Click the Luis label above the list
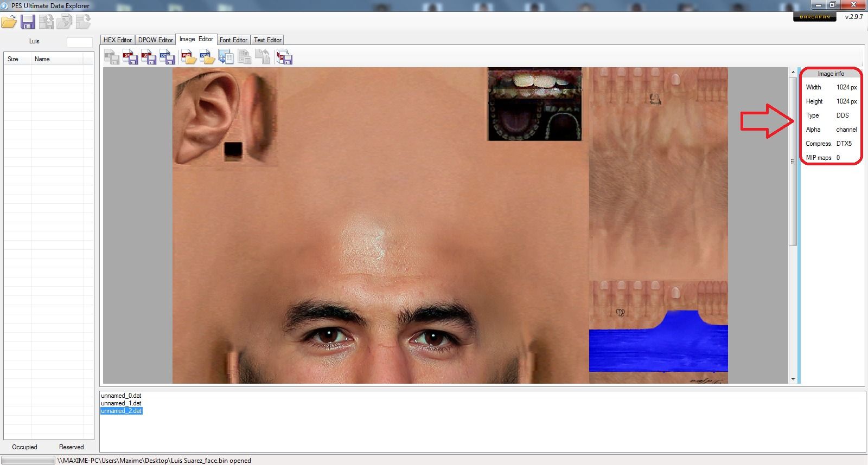Viewport: 868px width, 465px height. click(x=34, y=41)
